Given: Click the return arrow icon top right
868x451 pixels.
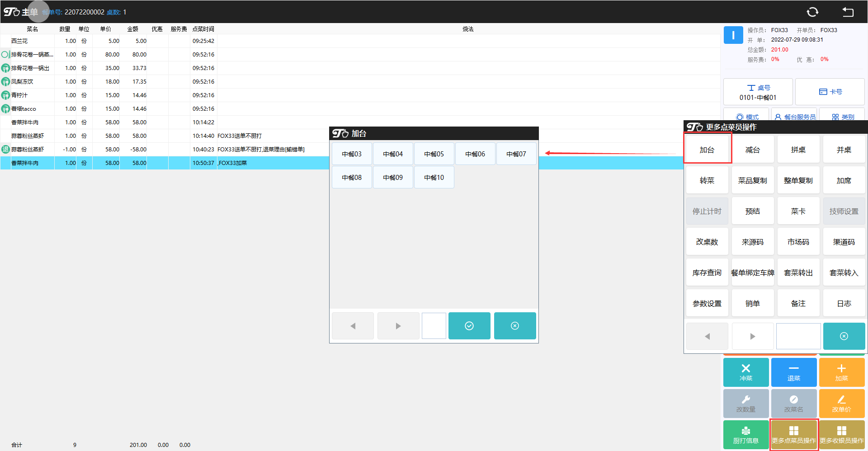Looking at the screenshot, I should click(848, 12).
